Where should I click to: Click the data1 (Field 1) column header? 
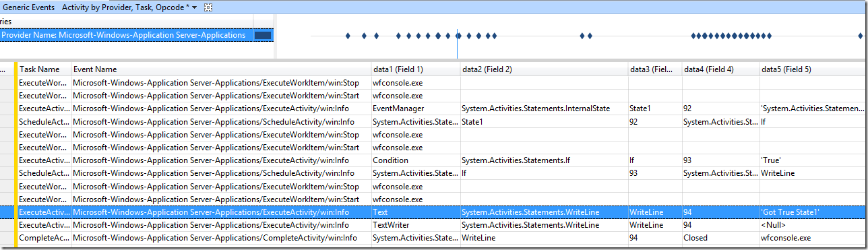coord(415,69)
